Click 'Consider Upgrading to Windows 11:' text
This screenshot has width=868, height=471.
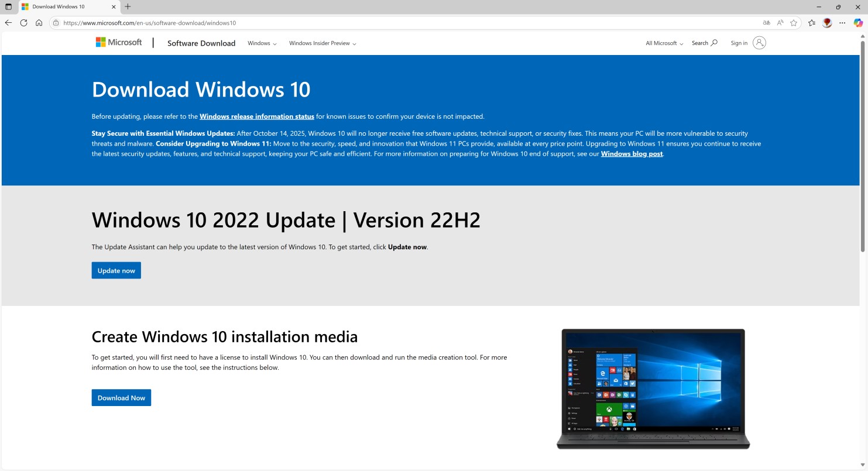(214, 143)
